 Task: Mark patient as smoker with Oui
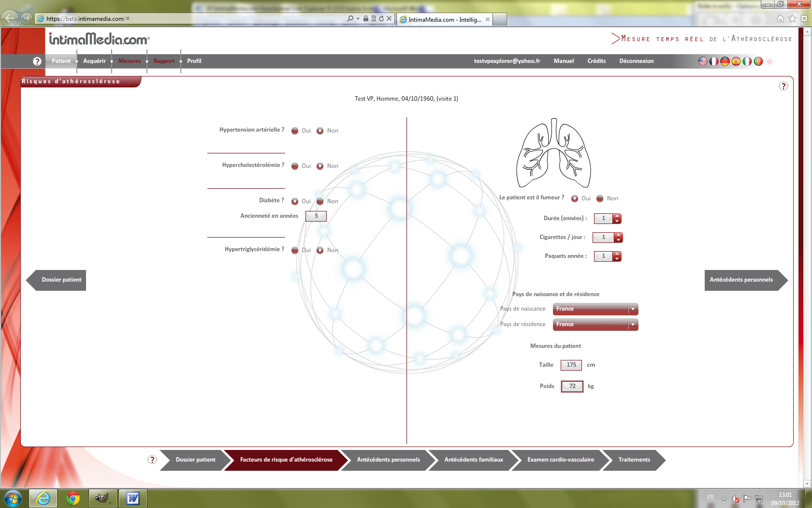(x=575, y=198)
